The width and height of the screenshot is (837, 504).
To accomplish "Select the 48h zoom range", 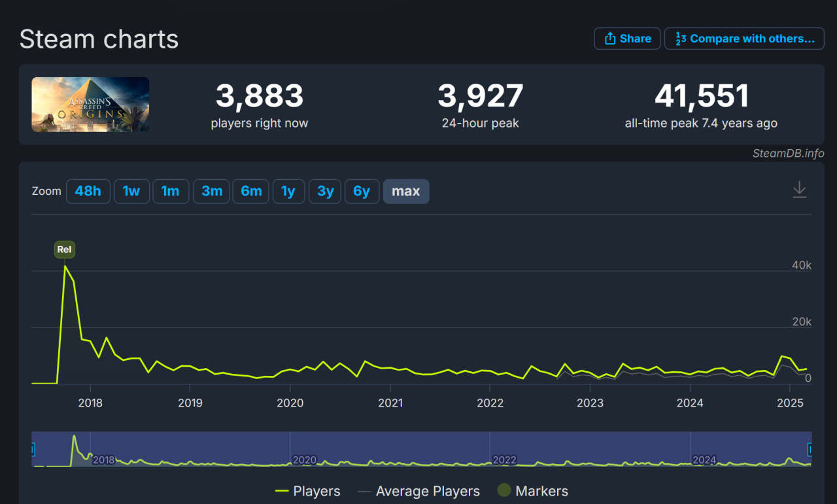I will 88,192.
